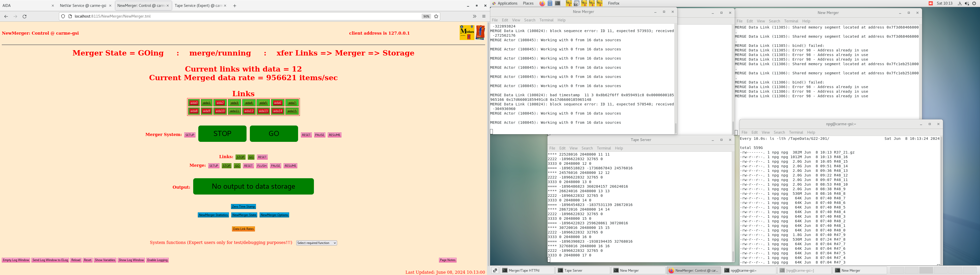Click the Tcl Powered logo
Screen dimensions: 980x275
click(481, 32)
